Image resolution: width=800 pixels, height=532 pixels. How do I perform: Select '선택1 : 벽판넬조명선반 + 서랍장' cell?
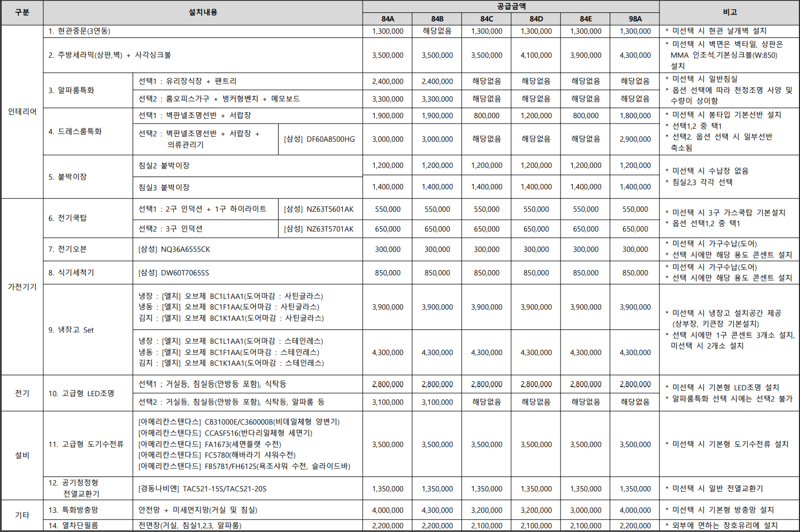coord(248,115)
